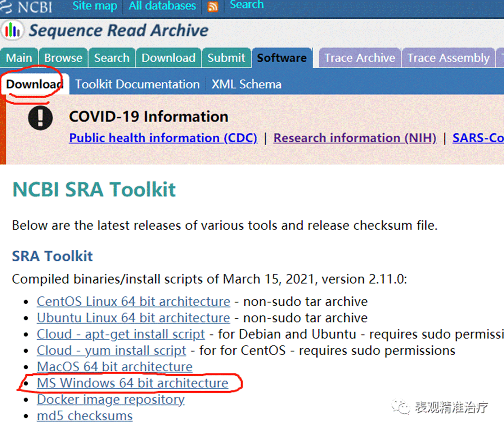This screenshot has width=504, height=429.
Task: Open Docker image repository link
Action: click(111, 400)
